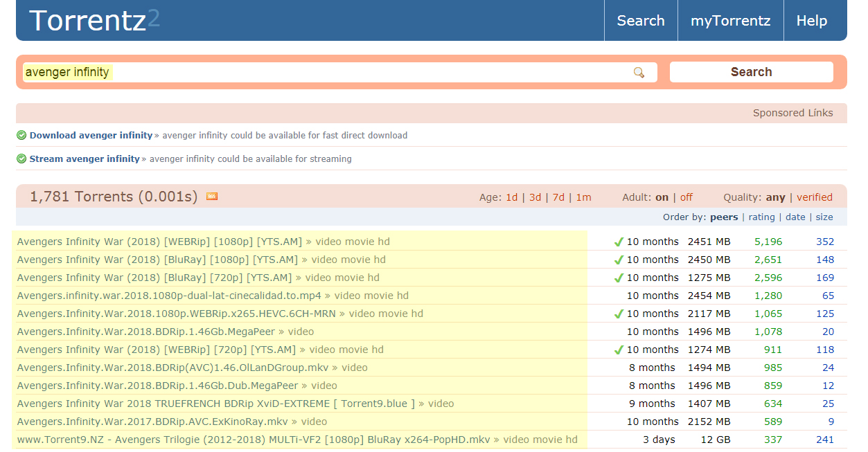Click the 2,651 seeders count
The width and height of the screenshot is (868, 452).
[768, 260]
